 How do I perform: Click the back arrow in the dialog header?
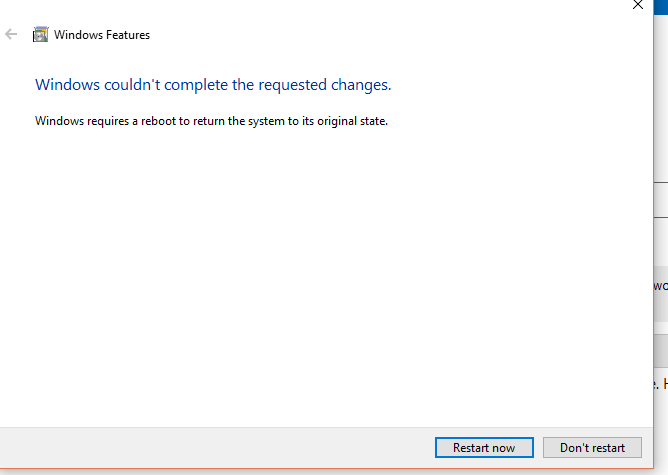11,34
